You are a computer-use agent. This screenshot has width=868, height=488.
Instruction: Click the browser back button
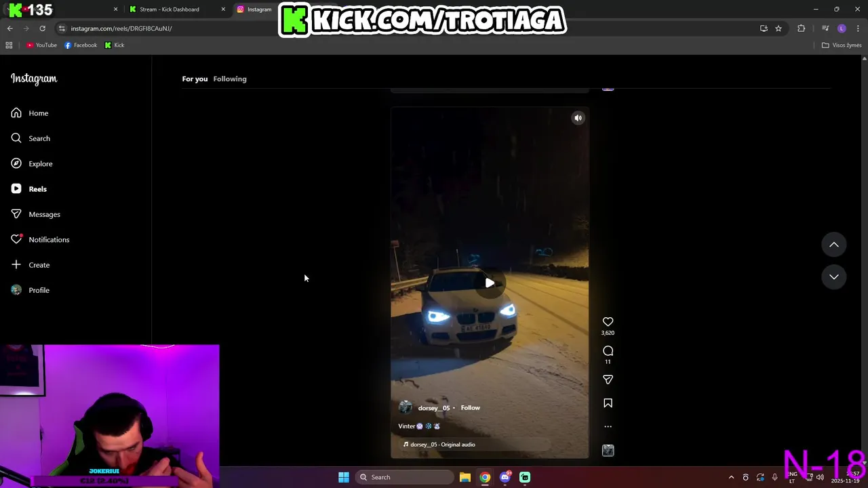point(9,28)
